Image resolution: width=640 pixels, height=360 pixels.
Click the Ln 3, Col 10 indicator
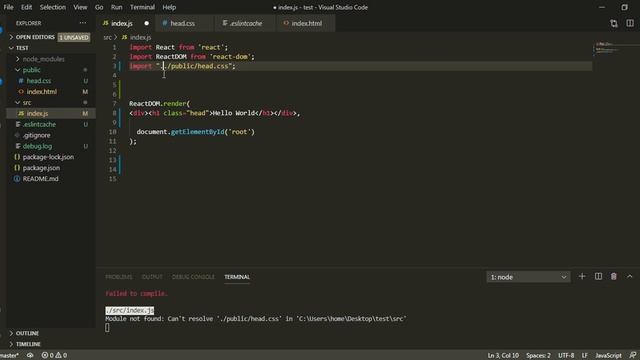[503, 356]
